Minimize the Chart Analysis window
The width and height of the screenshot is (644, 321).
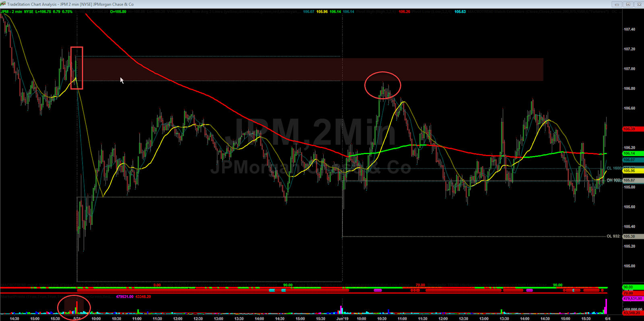[617, 4]
